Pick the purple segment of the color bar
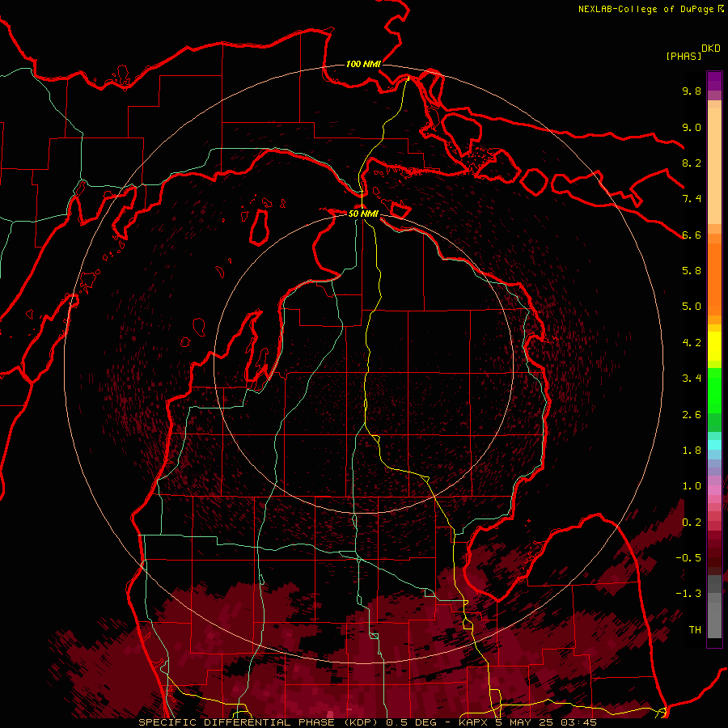This screenshot has height=728, width=728. [x=714, y=81]
